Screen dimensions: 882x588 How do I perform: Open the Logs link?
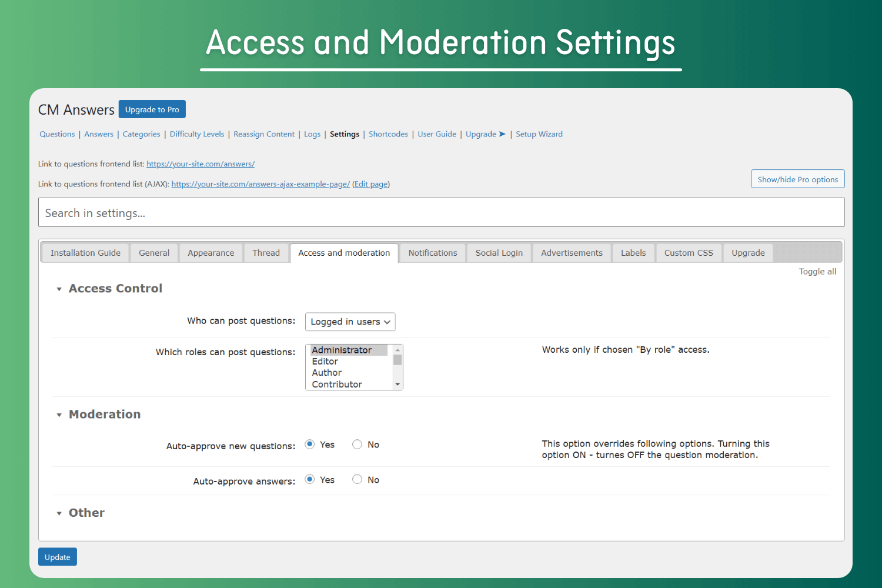(312, 134)
